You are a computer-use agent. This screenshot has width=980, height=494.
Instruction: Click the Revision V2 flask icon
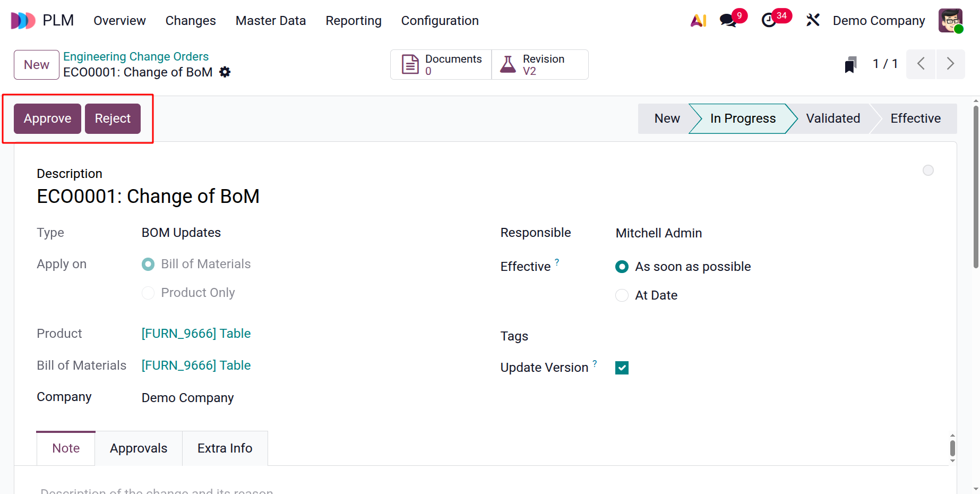[508, 64]
